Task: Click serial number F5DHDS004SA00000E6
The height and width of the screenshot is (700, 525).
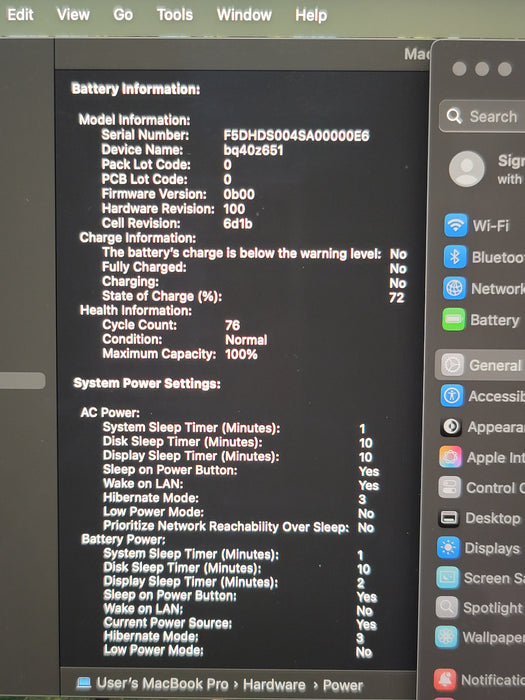Action: (x=296, y=135)
